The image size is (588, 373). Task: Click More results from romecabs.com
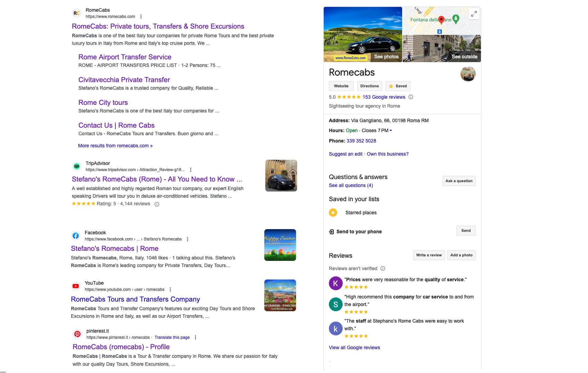click(115, 146)
